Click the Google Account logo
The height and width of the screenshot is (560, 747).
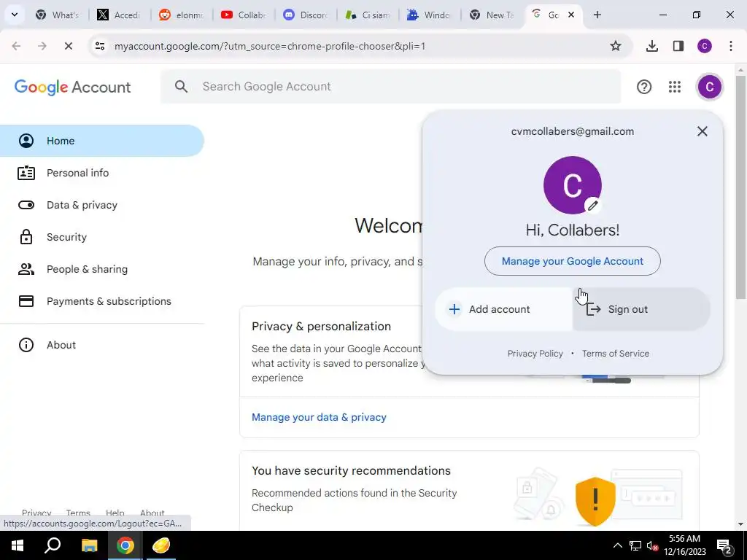tap(72, 87)
